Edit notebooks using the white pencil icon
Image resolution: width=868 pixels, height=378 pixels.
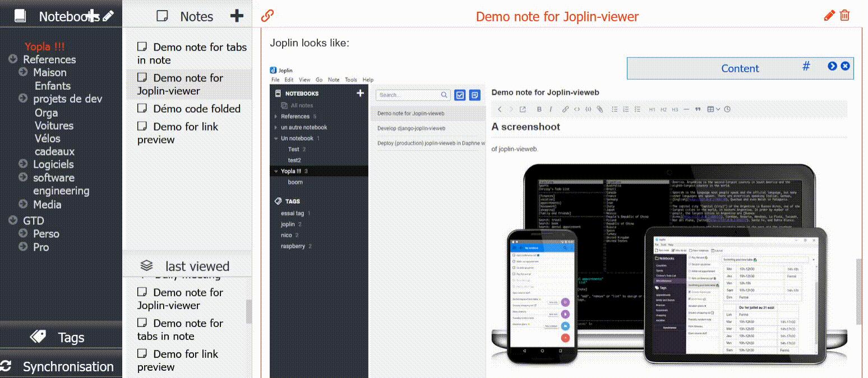[109, 16]
